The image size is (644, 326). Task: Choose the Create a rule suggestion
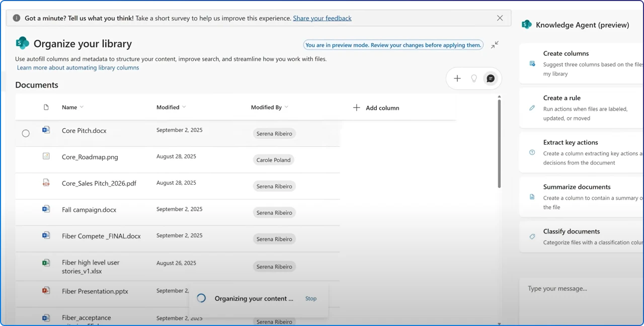tap(582, 108)
